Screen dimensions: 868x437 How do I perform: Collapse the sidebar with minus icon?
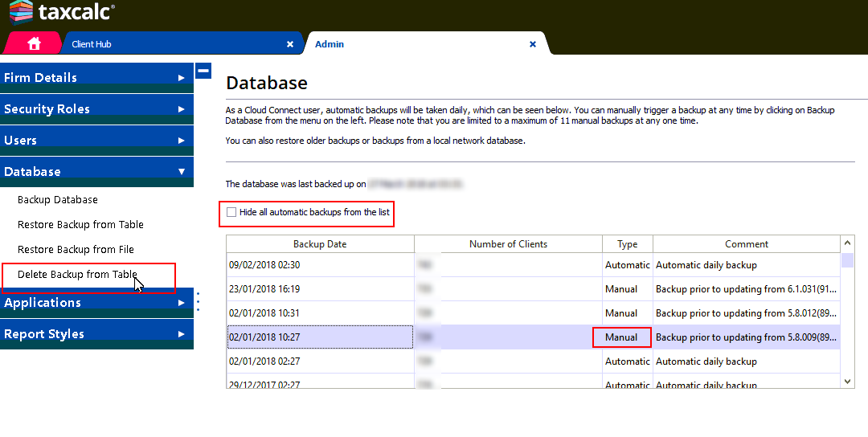[203, 71]
